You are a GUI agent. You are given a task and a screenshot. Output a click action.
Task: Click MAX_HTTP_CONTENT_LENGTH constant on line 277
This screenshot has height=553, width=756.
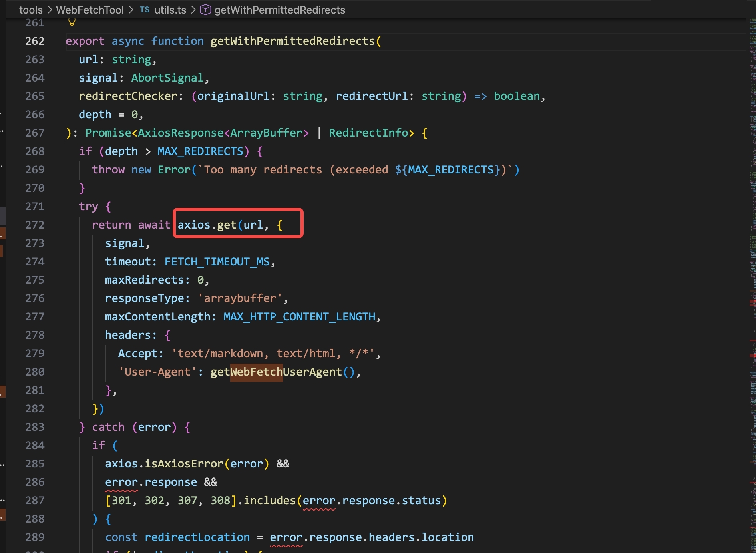click(x=299, y=317)
